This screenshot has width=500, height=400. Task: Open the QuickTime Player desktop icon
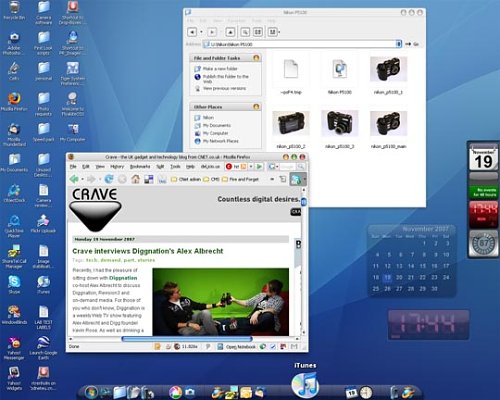[x=14, y=226]
